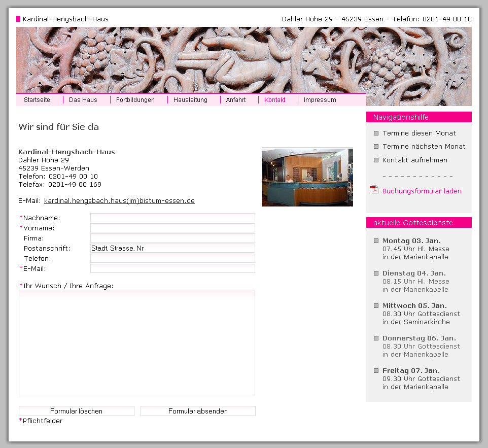Submit with the Formular absenden button
Image resolution: width=488 pixels, height=448 pixels.
point(198,411)
